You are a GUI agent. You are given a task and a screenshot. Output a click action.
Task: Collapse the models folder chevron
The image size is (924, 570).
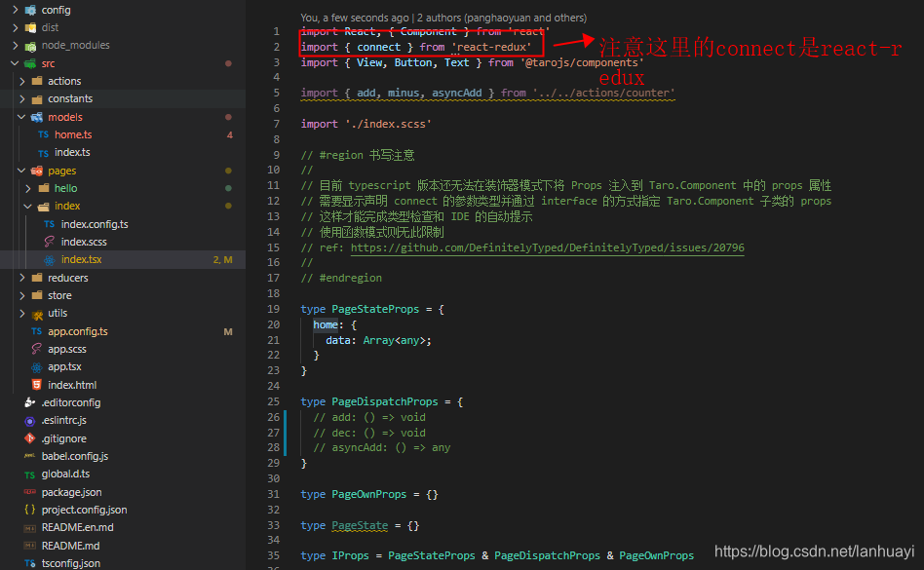[22, 117]
